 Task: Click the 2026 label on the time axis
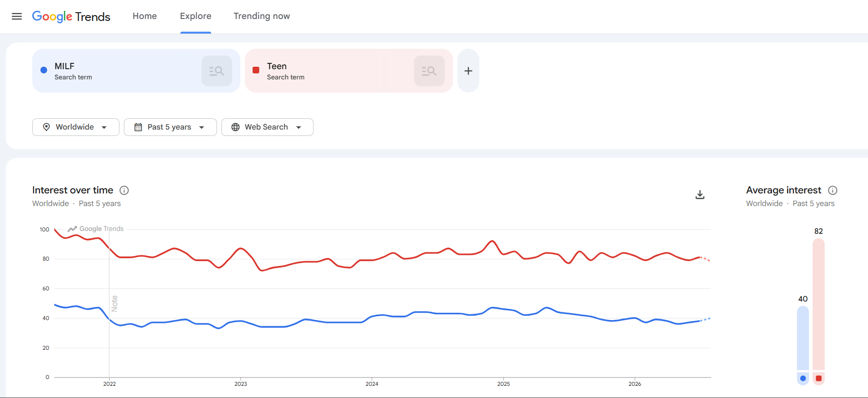(x=635, y=384)
